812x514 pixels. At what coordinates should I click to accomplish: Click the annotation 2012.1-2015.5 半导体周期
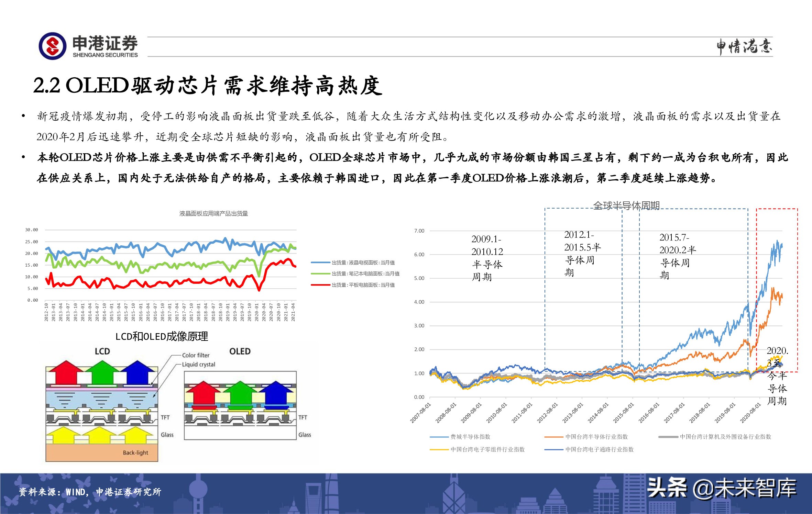pos(582,254)
